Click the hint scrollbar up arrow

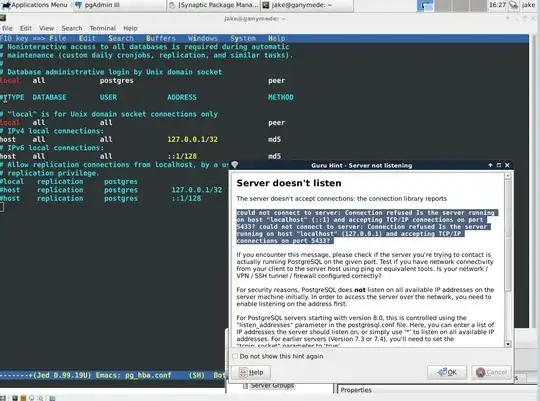click(508, 176)
